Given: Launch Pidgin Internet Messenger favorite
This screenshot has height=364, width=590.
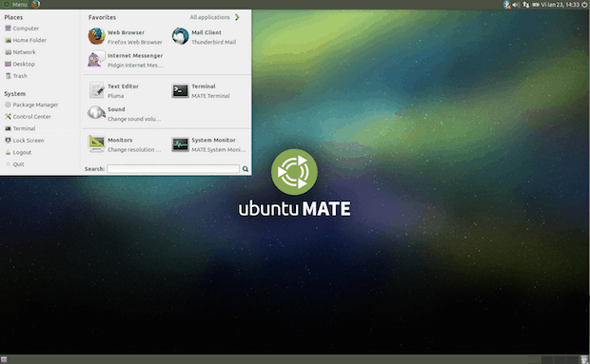Looking at the screenshot, I should point(126,60).
